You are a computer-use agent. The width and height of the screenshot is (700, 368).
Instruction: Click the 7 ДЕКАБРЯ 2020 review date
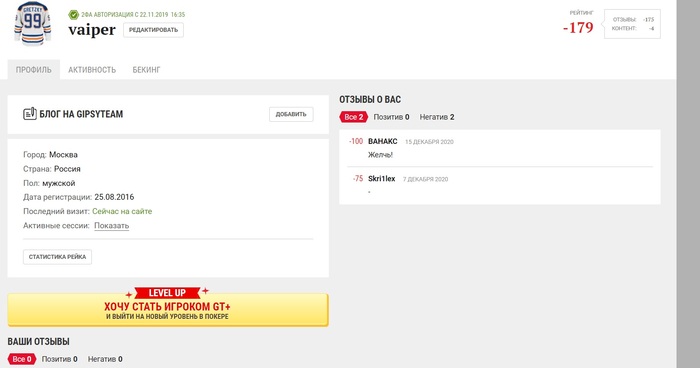click(x=425, y=179)
